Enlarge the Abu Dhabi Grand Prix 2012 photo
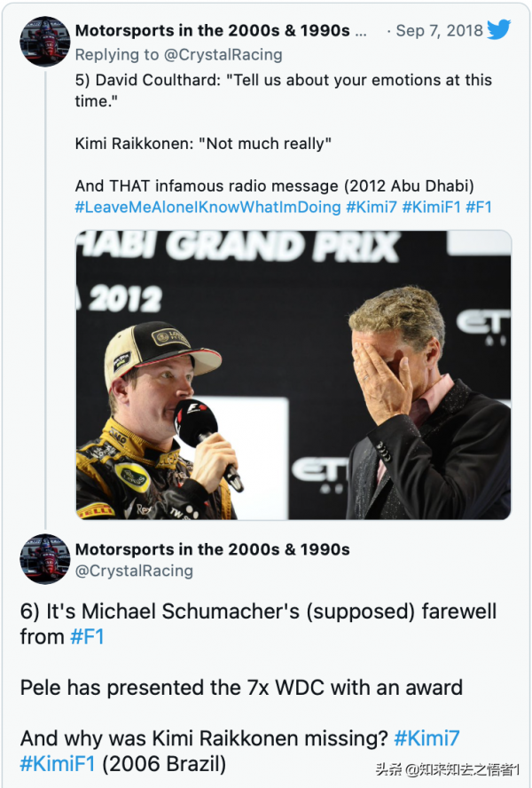Viewport: 532px width, 788px height. (293, 374)
